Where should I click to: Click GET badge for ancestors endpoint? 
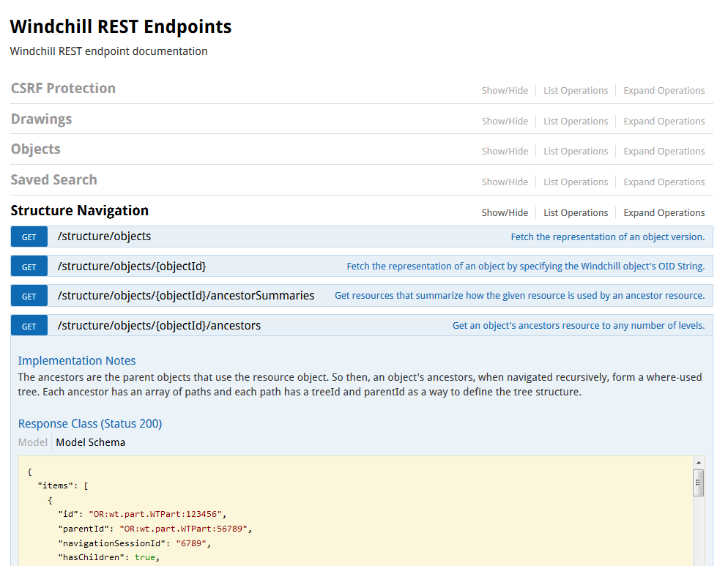tap(29, 327)
